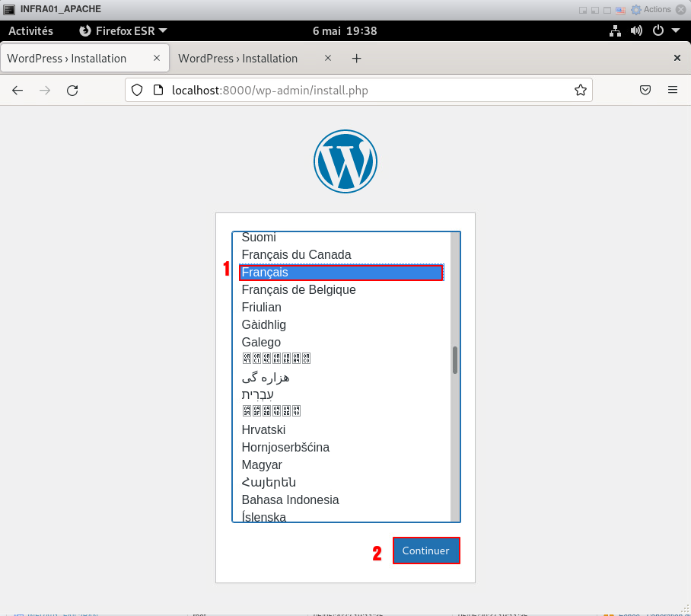Image resolution: width=691 pixels, height=616 pixels.
Task: Open the clock showing 6 mai 19:38
Action: click(345, 31)
